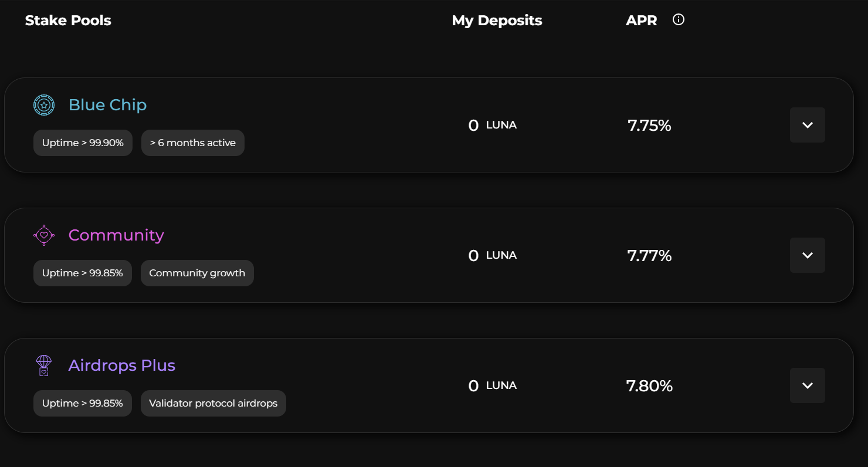Click the Blue Chip poker chip icon
Screen dimensions: 868x467
[x=44, y=106]
